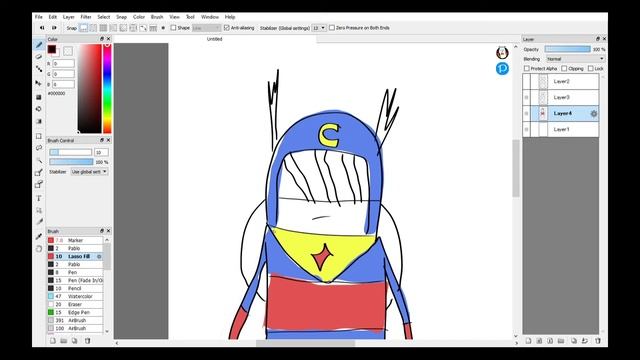
Task: Open the Select menu
Action: click(x=104, y=17)
